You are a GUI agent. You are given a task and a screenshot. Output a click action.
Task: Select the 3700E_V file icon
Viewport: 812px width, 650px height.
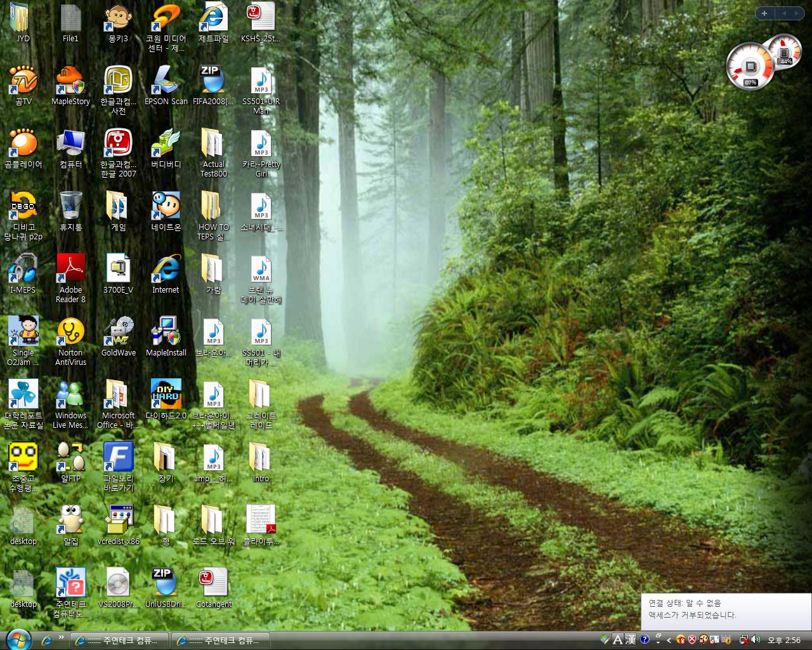tap(118, 274)
